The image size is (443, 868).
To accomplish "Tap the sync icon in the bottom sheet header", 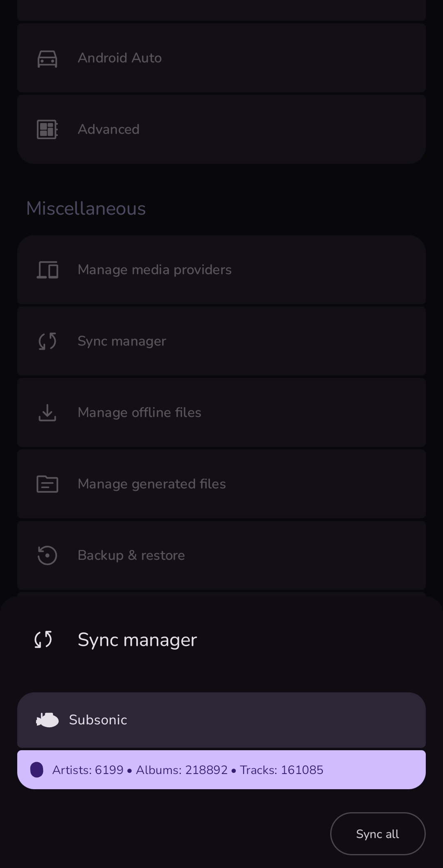I will click(x=43, y=640).
